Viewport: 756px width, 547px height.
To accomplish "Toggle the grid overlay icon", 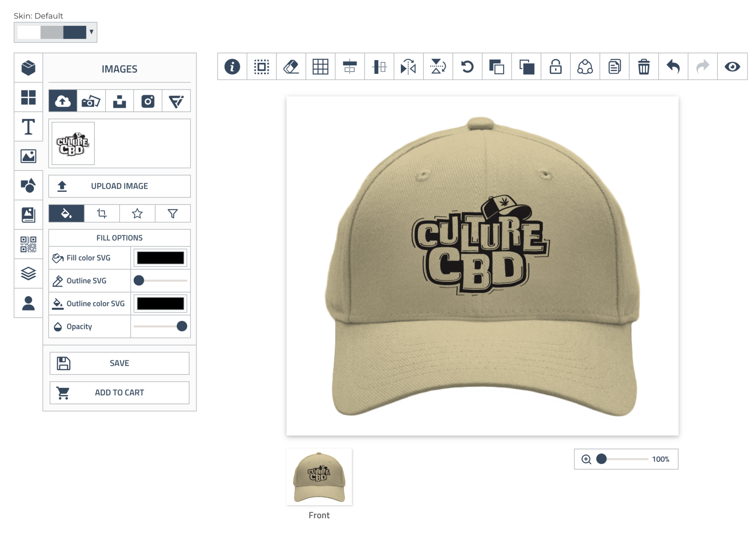I will coord(320,67).
